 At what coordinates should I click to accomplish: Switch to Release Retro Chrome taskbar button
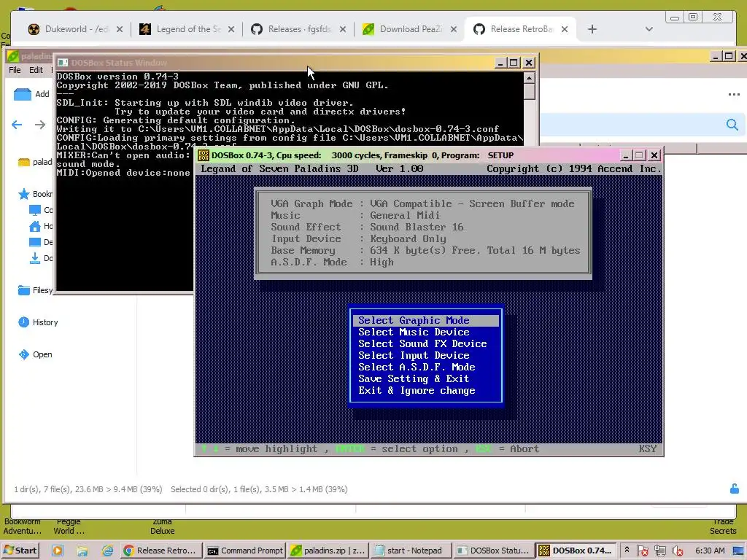(x=160, y=551)
